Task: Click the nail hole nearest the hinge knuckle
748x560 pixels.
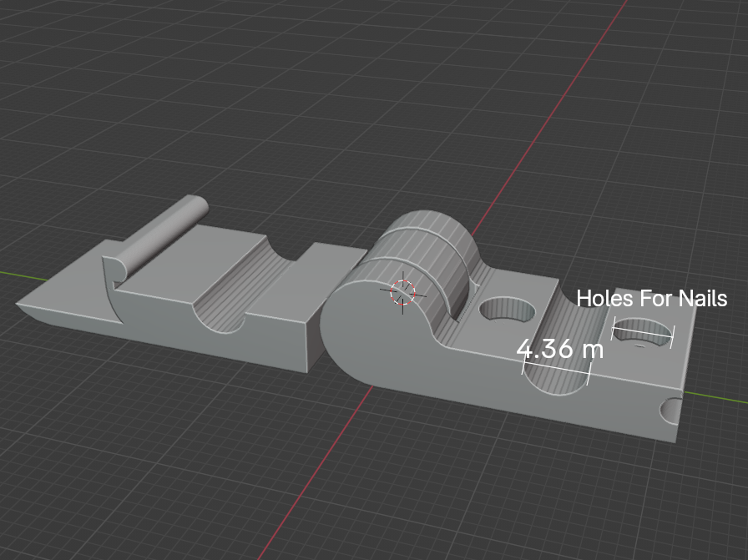Action: coord(507,310)
